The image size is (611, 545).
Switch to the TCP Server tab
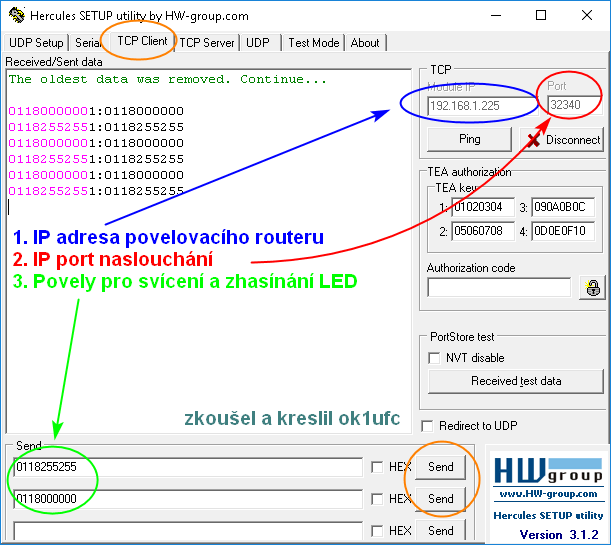(x=207, y=43)
